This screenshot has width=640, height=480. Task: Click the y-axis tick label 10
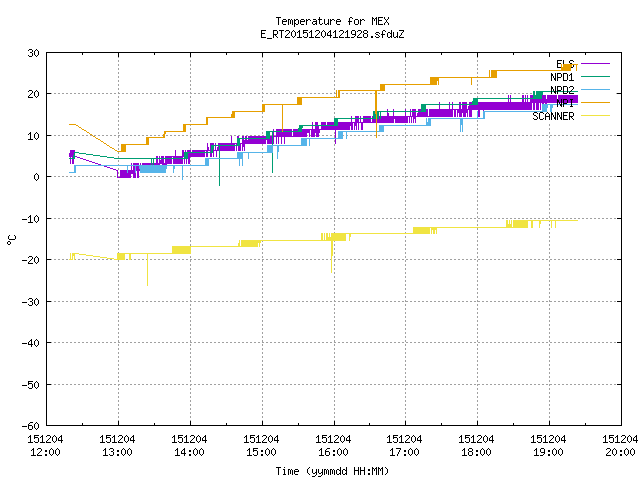pos(33,136)
